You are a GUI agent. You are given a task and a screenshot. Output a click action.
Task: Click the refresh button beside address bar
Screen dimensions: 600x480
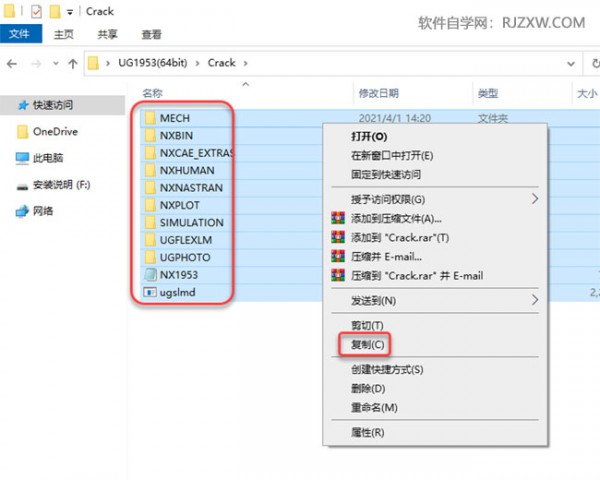594,63
